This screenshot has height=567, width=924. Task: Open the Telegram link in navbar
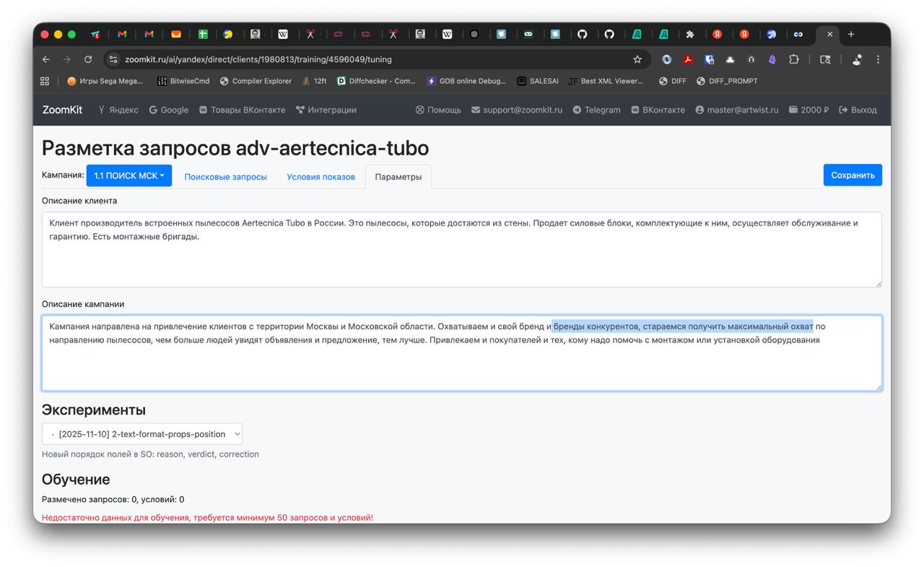tap(597, 110)
